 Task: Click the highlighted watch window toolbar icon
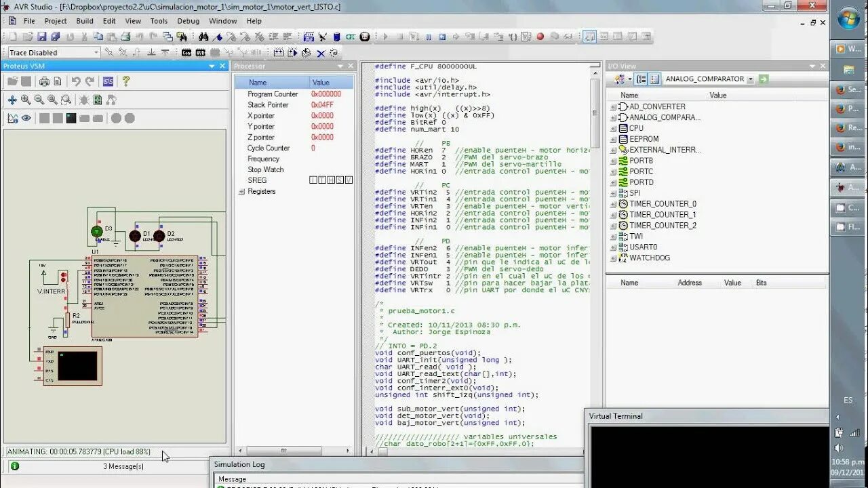(x=589, y=37)
